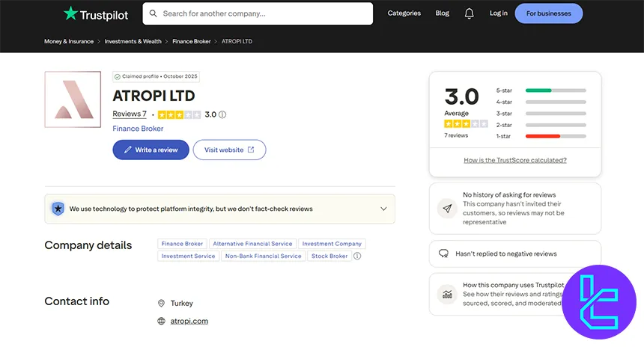
Task: Open How is the TrustScore calculated link
Action: click(x=515, y=160)
